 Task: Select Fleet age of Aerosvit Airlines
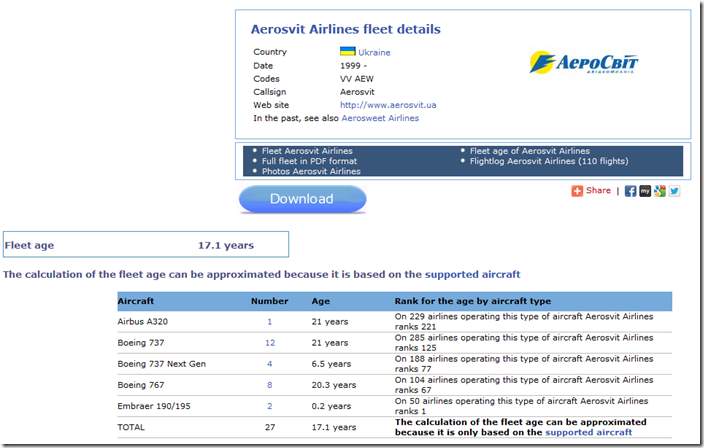[529, 151]
